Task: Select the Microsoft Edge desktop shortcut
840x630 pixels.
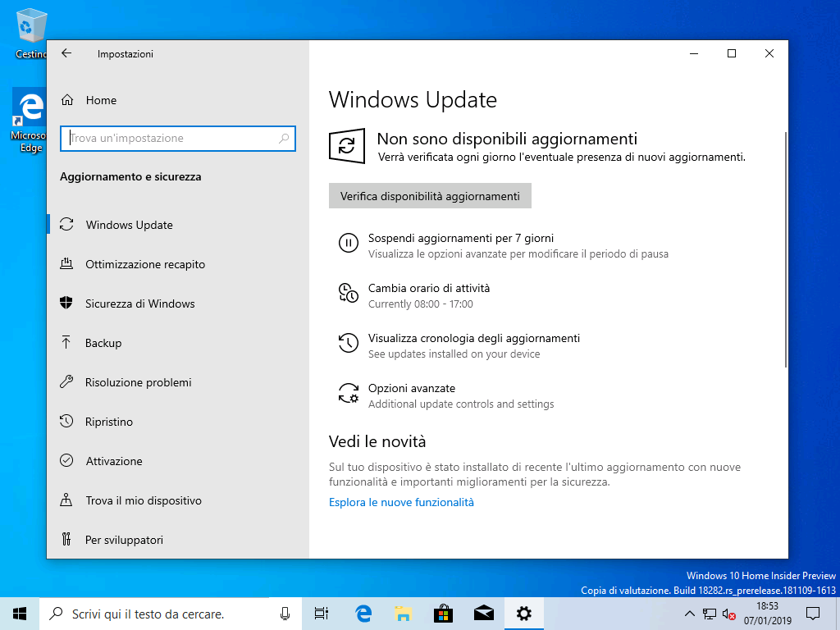Action: click(x=29, y=121)
